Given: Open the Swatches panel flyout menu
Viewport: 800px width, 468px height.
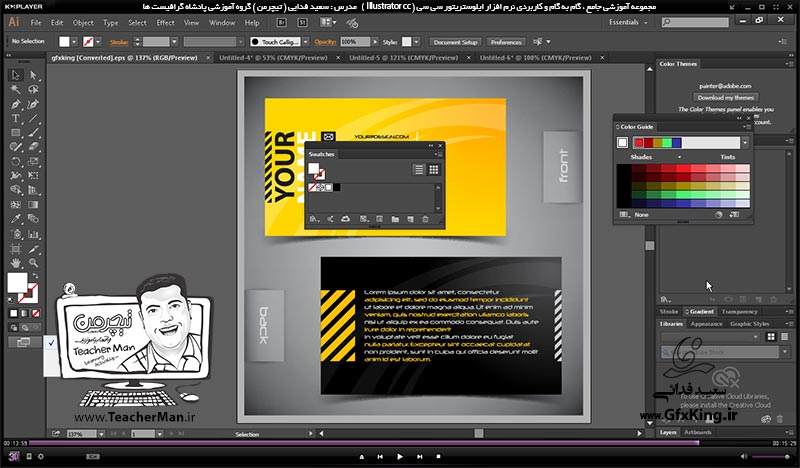Looking at the screenshot, I should (439, 154).
